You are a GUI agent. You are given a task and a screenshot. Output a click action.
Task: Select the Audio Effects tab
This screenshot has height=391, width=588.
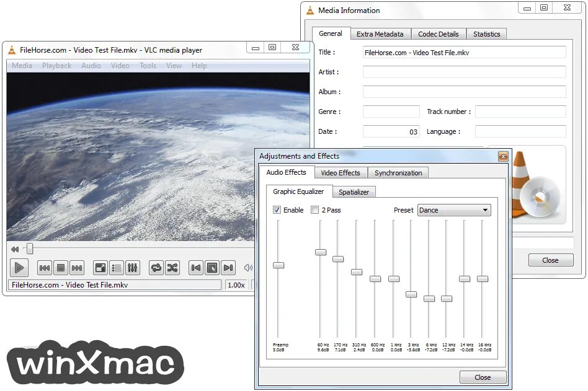(x=286, y=172)
